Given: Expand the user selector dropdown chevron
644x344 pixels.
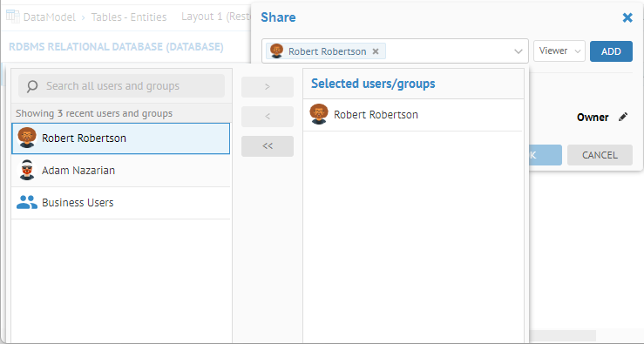Looking at the screenshot, I should tap(519, 51).
